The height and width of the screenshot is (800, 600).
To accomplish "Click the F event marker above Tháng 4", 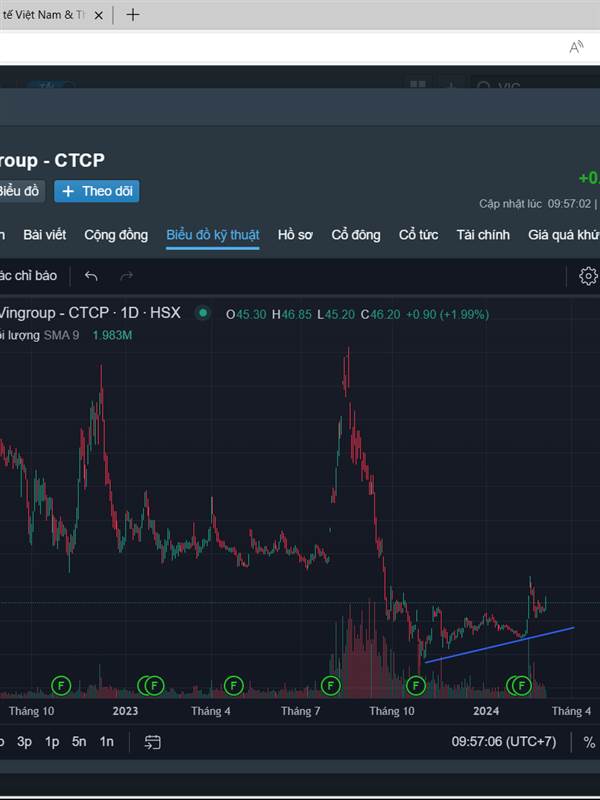I will [x=233, y=685].
